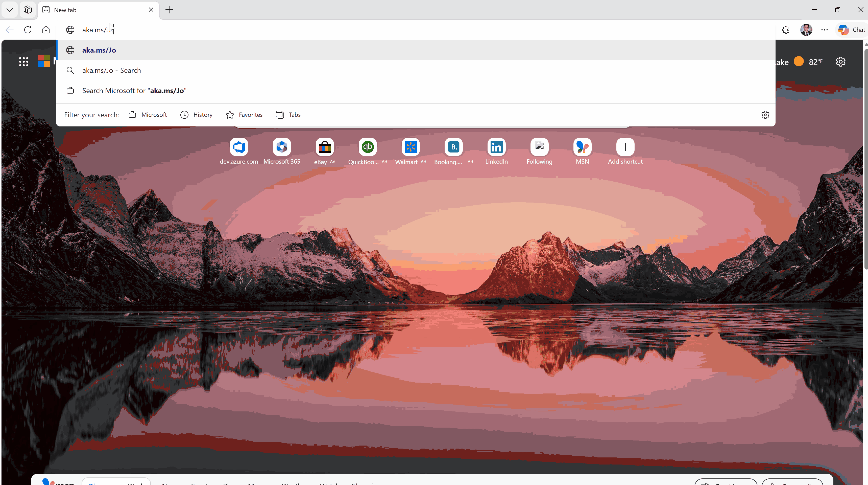This screenshot has width=868, height=485.
Task: Open MSN shortcut tile
Action: click(582, 151)
